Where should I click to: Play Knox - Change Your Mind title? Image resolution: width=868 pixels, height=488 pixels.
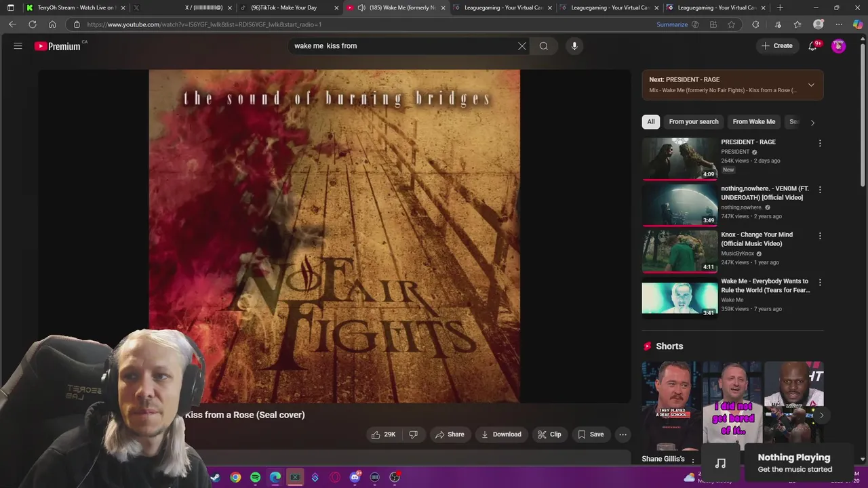pos(757,239)
